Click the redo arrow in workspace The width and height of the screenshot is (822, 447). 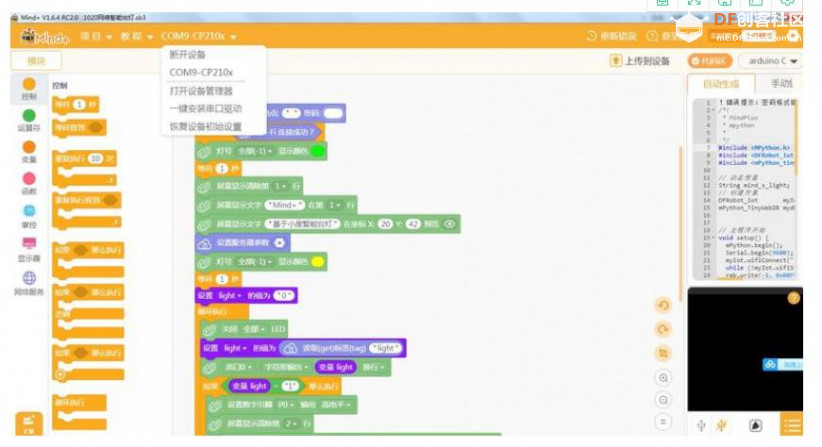pyautogui.click(x=663, y=329)
